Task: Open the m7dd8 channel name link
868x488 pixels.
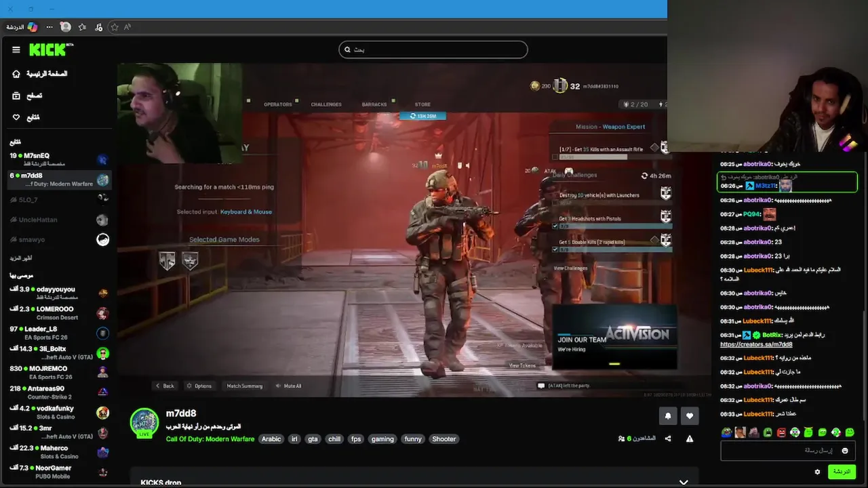Action: [x=181, y=413]
